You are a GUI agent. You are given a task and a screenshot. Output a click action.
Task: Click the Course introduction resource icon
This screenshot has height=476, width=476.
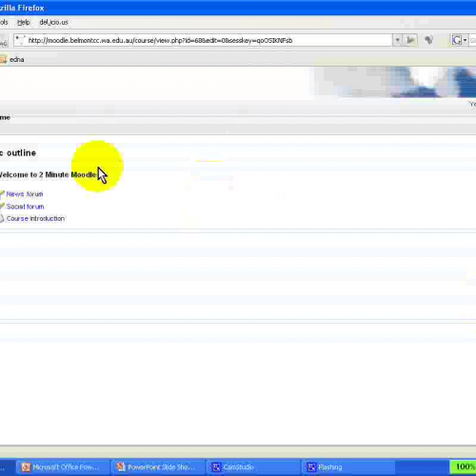2,219
